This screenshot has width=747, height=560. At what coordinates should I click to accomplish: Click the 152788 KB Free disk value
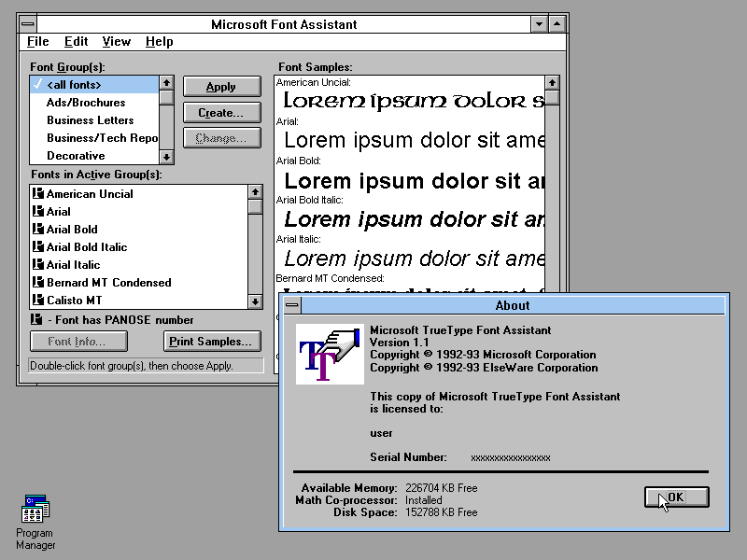441,511
